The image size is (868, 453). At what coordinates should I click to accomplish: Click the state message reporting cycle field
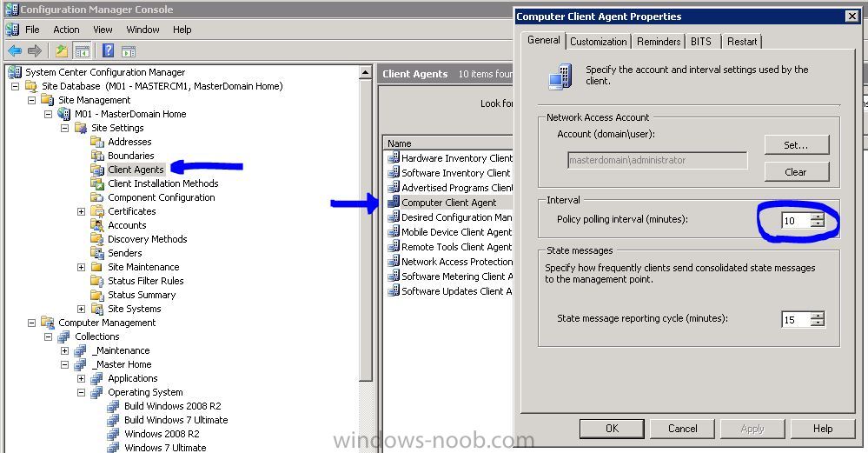[x=796, y=320]
